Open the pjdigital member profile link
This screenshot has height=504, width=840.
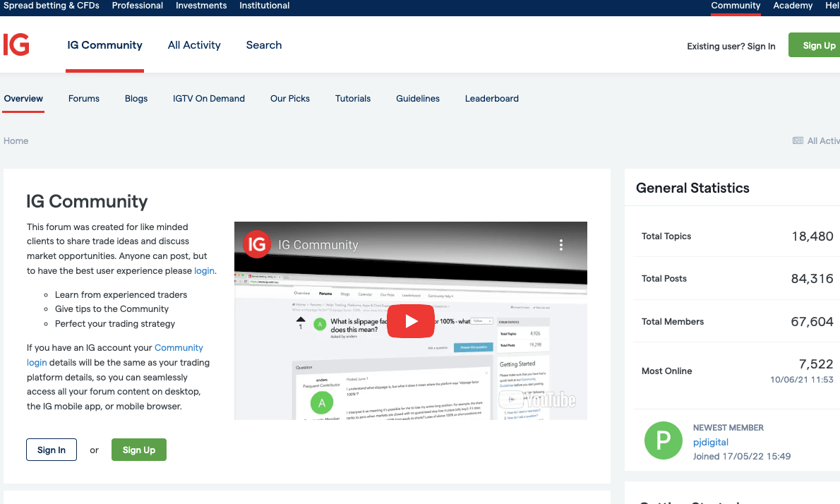pyautogui.click(x=710, y=442)
